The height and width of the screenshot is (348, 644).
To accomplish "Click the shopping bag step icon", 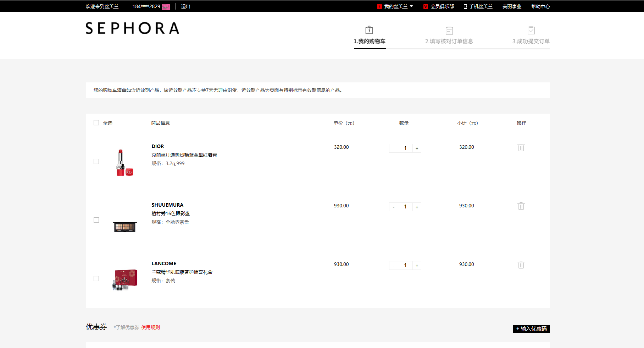I will [369, 30].
